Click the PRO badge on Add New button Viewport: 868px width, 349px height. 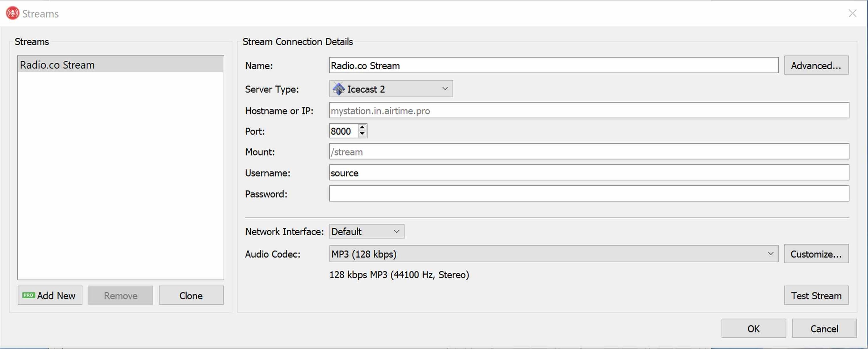coord(28,295)
